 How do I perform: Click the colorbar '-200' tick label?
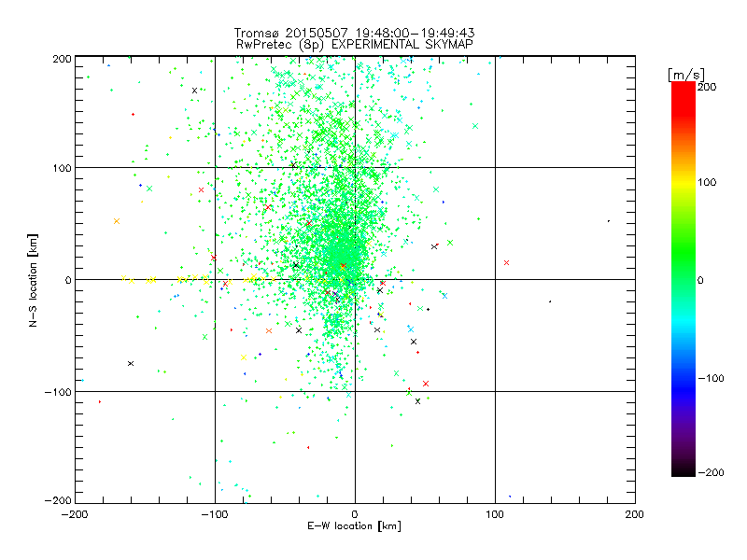711,472
